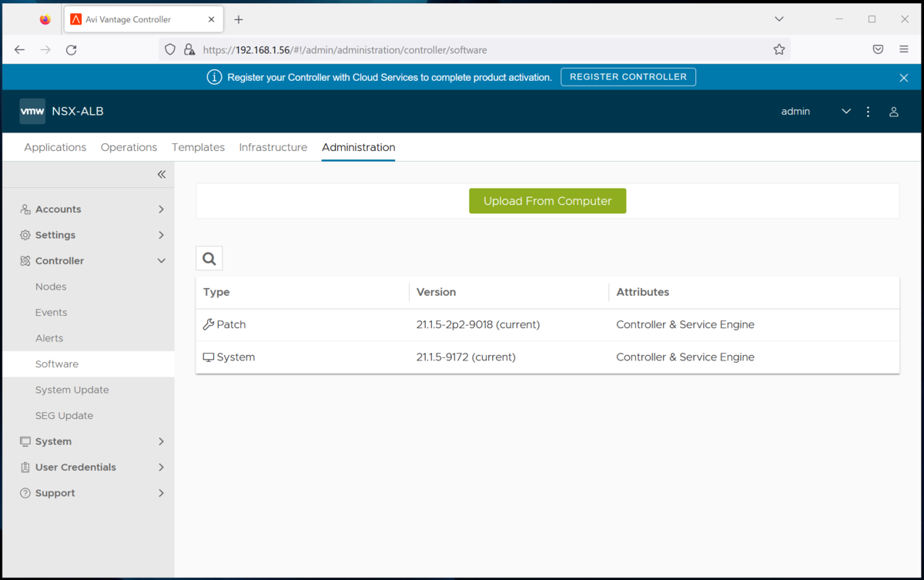Click the System monitor icon in sidebar
The width and height of the screenshot is (924, 580).
click(x=25, y=441)
